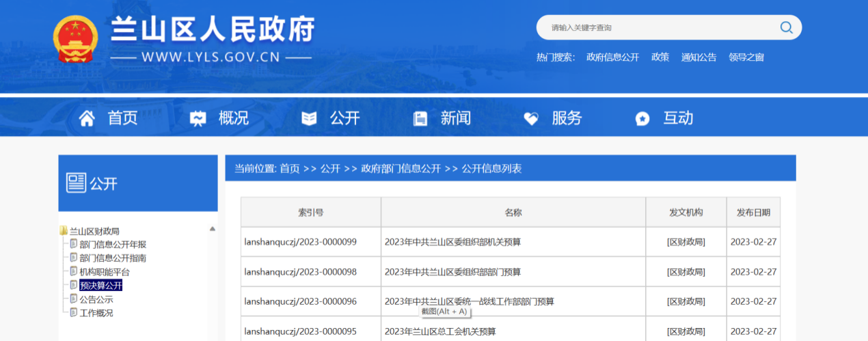Click the 新闻 news icon
The height and width of the screenshot is (341, 868).
click(420, 118)
